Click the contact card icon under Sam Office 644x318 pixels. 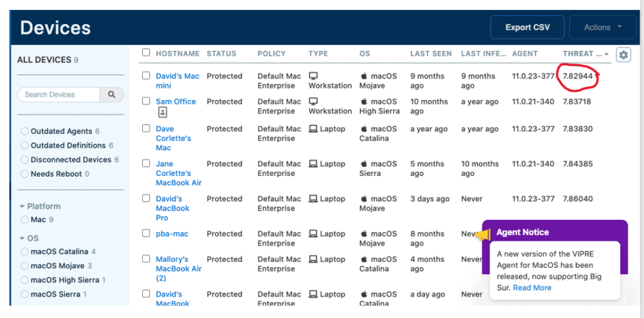162,112
